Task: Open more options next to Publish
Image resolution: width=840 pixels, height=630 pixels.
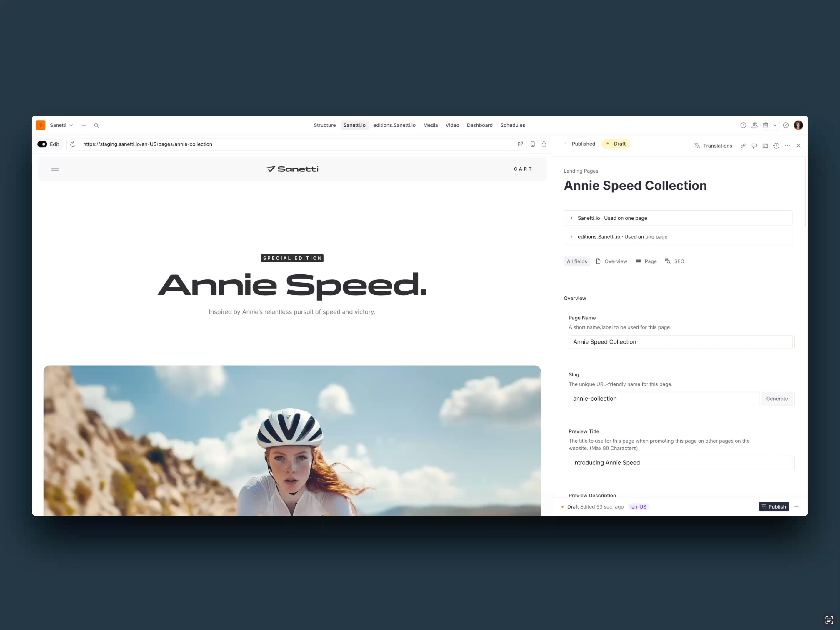Action: coord(797,507)
